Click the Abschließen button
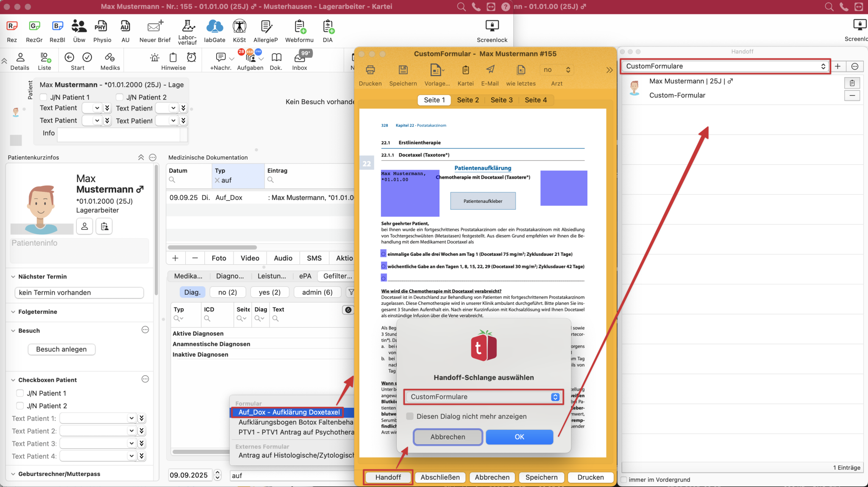Screen dimensions: 868x487 pos(440,477)
